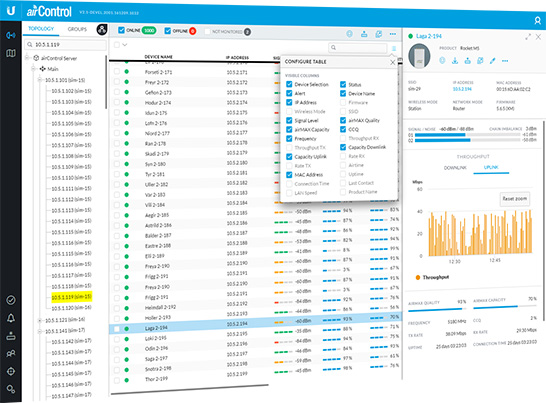Open the more actions dots in table toolbar
The image size is (546, 403).
point(393,34)
